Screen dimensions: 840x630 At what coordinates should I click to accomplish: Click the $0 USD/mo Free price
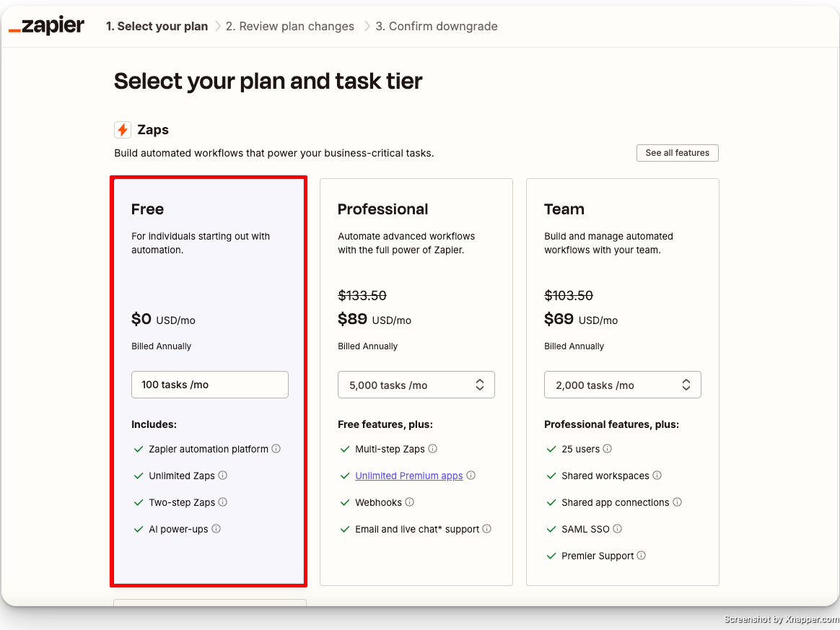pyautogui.click(x=163, y=319)
